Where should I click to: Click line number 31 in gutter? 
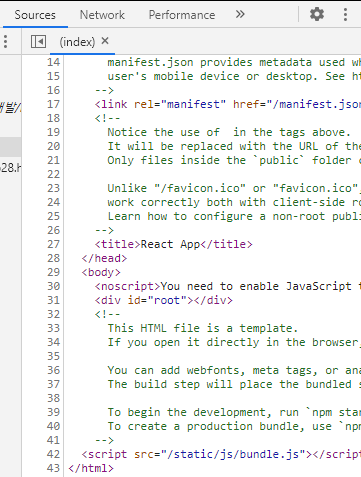coord(53,300)
